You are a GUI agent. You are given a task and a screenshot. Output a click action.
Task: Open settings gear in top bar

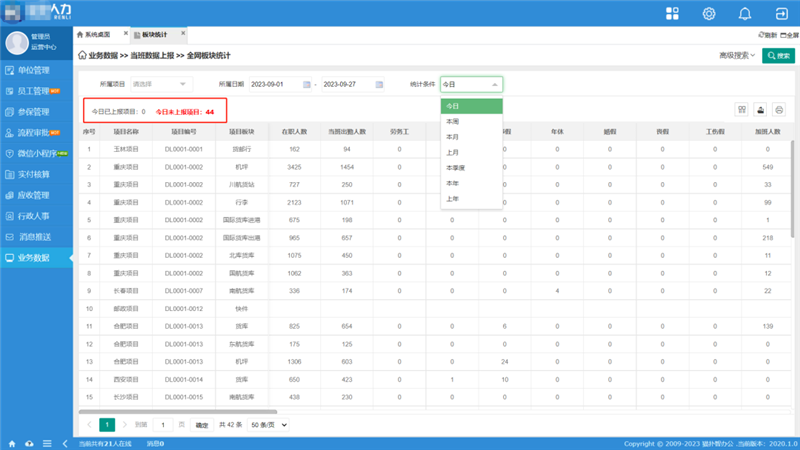pyautogui.click(x=709, y=14)
